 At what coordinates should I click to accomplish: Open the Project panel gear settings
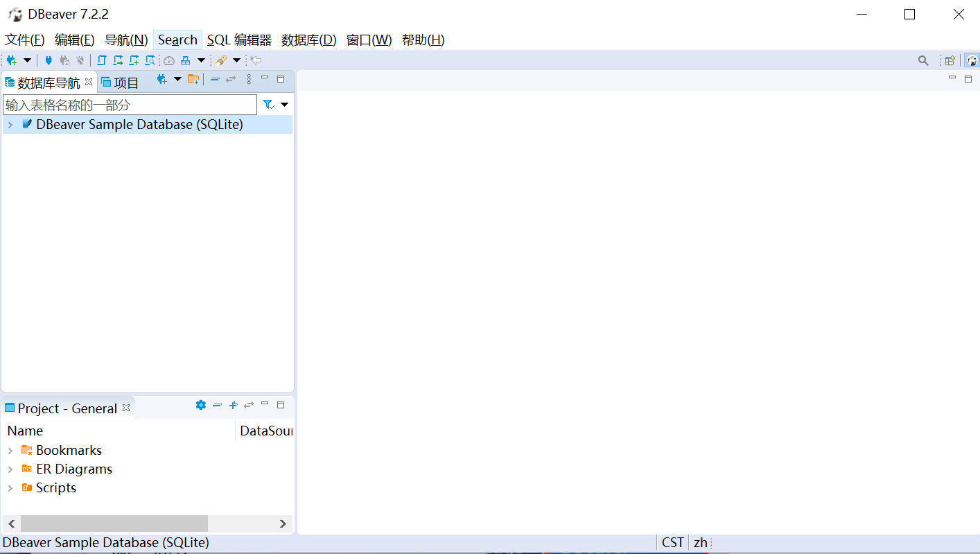coord(201,405)
